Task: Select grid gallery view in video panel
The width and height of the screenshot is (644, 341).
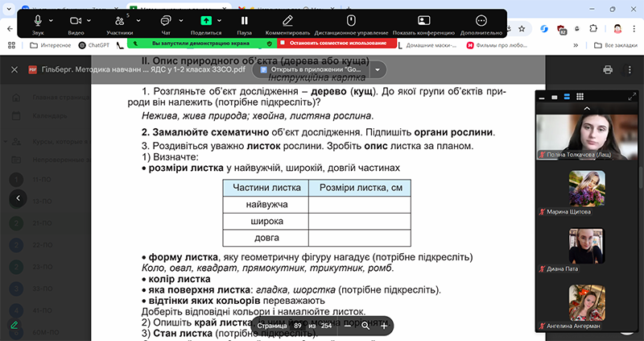Action: point(580,97)
